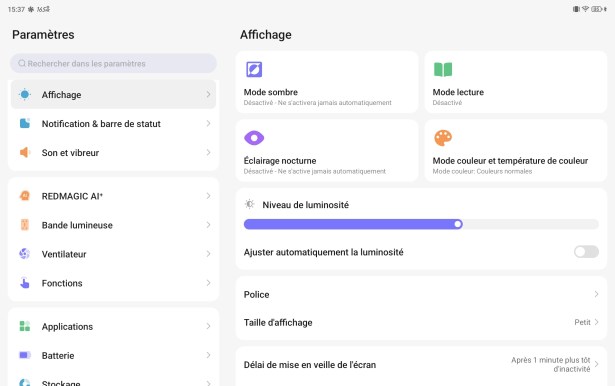This screenshot has height=386, width=615.
Task: Open Ventilateur settings
Action: [x=113, y=254]
